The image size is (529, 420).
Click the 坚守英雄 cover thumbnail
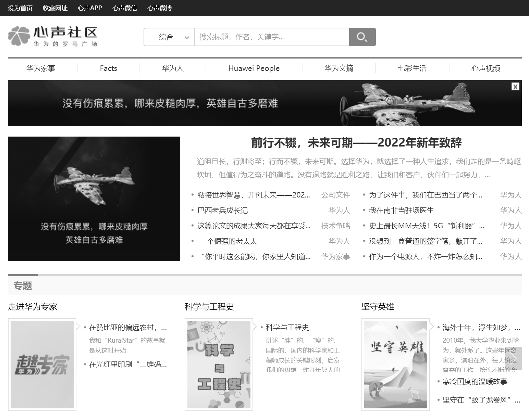396,365
